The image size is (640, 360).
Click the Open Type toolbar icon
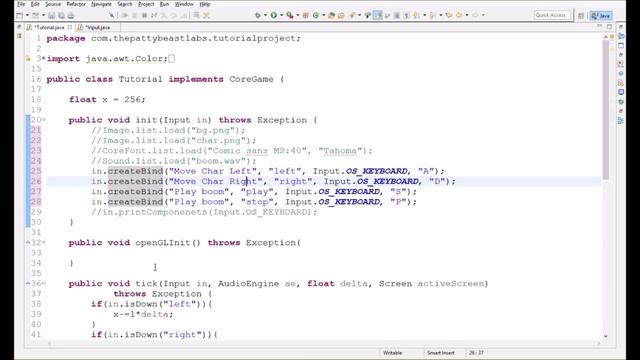pos(331,15)
